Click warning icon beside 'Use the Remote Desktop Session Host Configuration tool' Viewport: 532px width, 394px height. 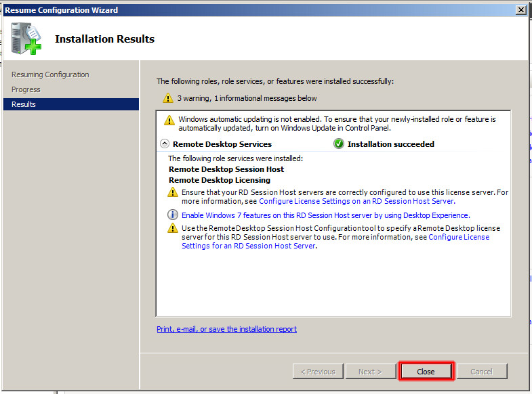[173, 228]
